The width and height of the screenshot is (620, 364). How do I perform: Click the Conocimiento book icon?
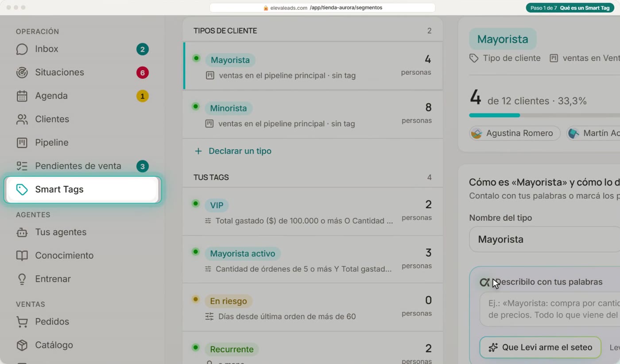point(22,256)
